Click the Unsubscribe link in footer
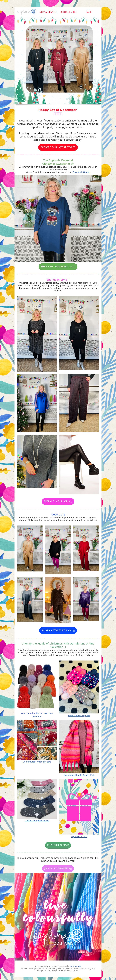The height and width of the screenshot is (980, 116). (75, 966)
